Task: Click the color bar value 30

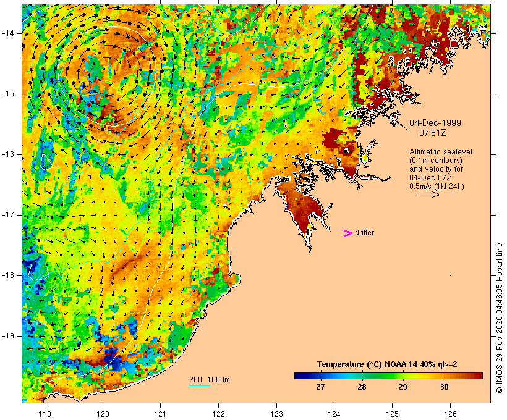Action: [445, 387]
